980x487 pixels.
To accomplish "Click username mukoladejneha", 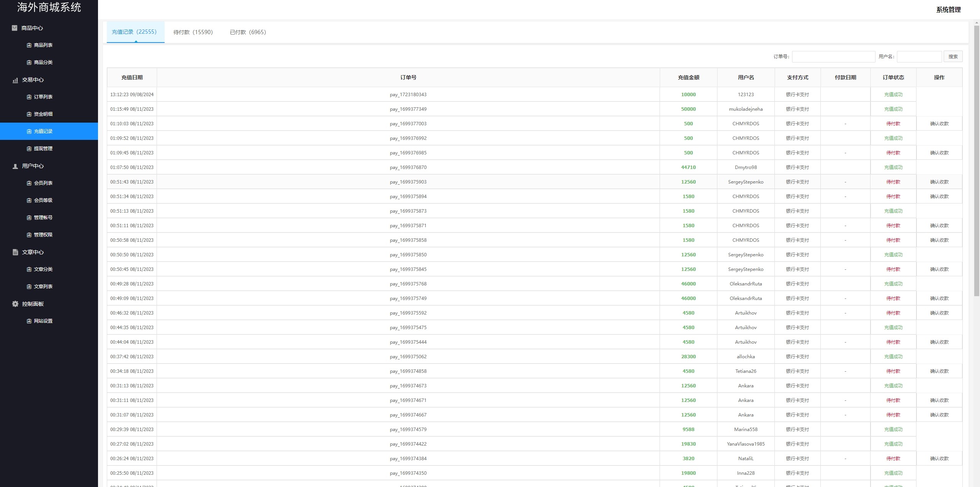I will [746, 109].
